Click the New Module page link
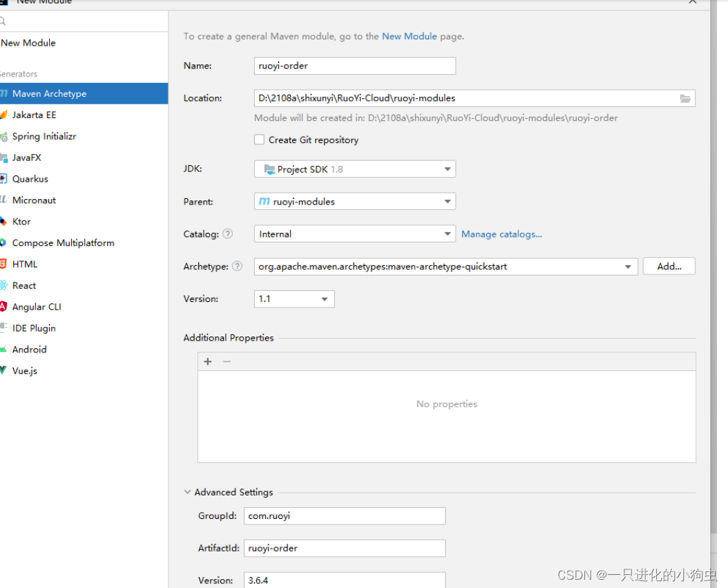The width and height of the screenshot is (728, 588). click(409, 36)
